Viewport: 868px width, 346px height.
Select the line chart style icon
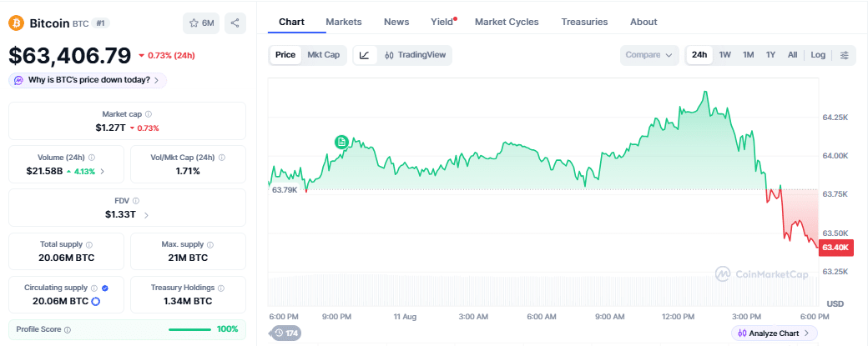pyautogui.click(x=364, y=55)
